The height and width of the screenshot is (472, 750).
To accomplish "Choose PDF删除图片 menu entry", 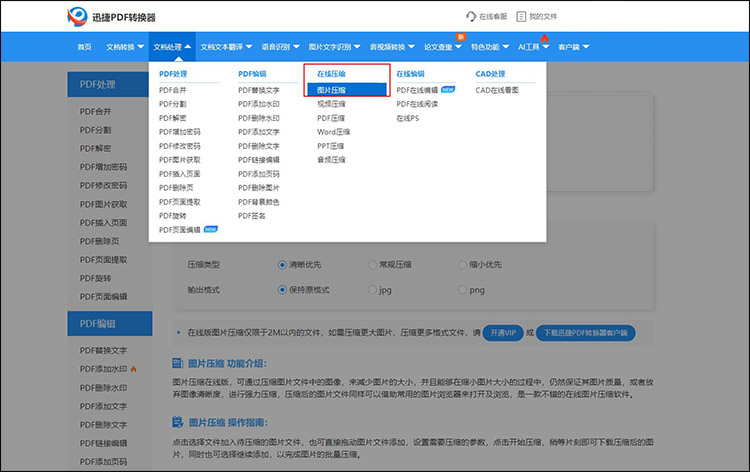I will click(259, 187).
